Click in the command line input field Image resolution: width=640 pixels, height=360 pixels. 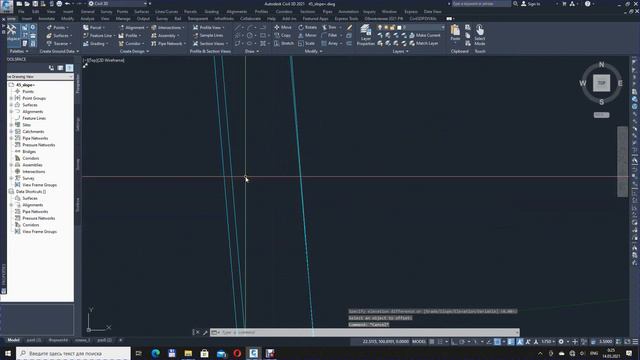(x=364, y=333)
